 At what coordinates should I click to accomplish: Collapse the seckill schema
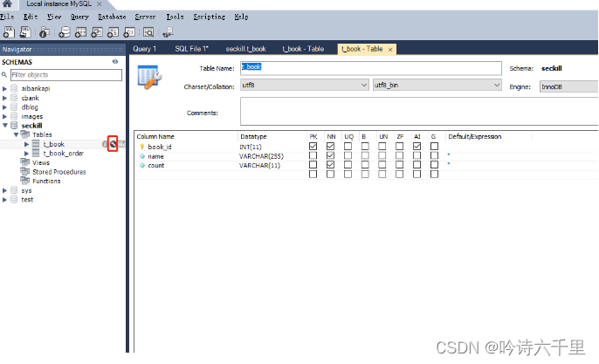(5, 126)
